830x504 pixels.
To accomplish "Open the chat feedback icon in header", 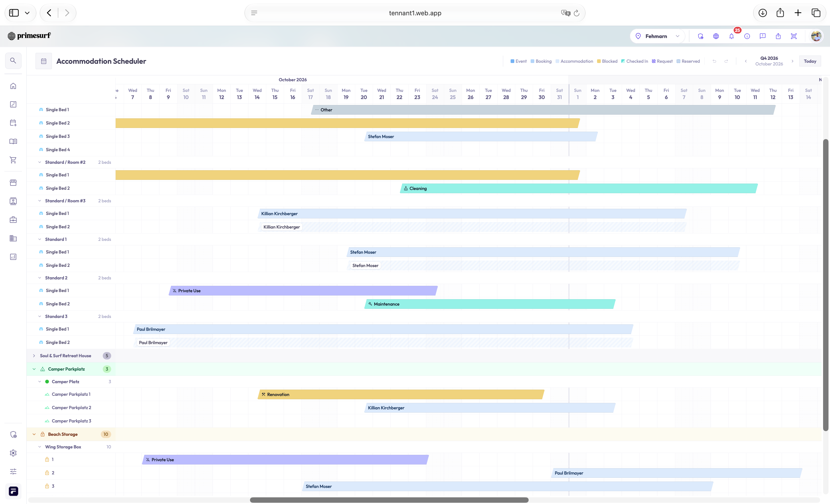I will (763, 36).
